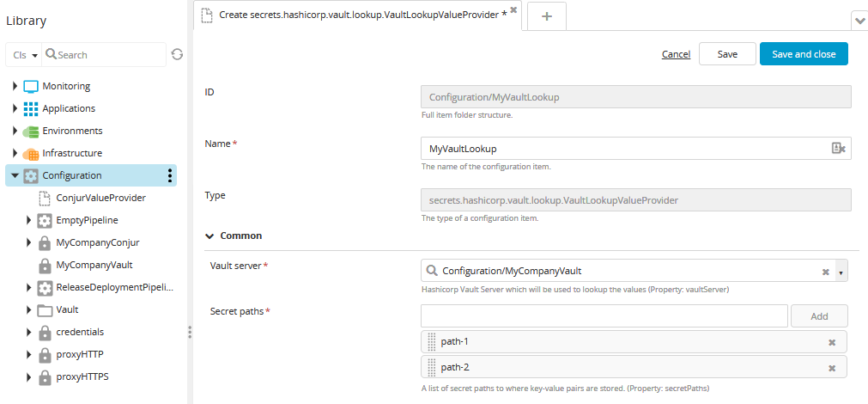The image size is (868, 404).
Task: Click the Secret paths input field
Action: [604, 316]
